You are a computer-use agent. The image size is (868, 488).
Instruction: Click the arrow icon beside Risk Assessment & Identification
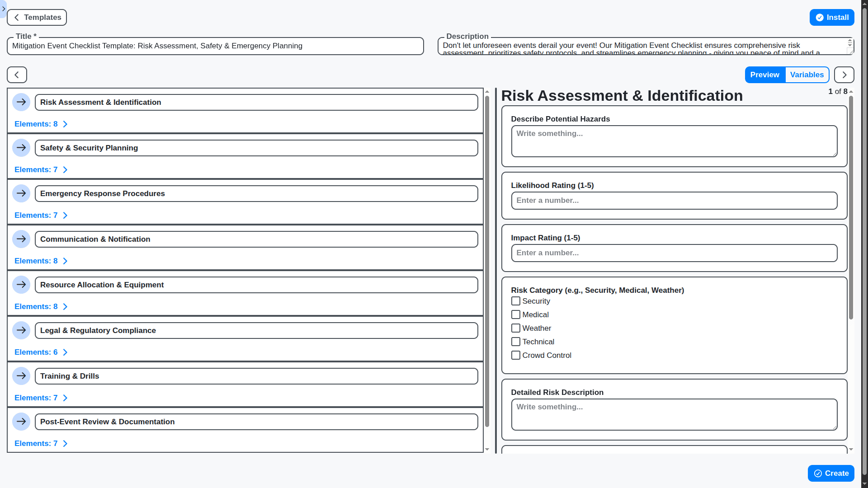[x=21, y=102]
